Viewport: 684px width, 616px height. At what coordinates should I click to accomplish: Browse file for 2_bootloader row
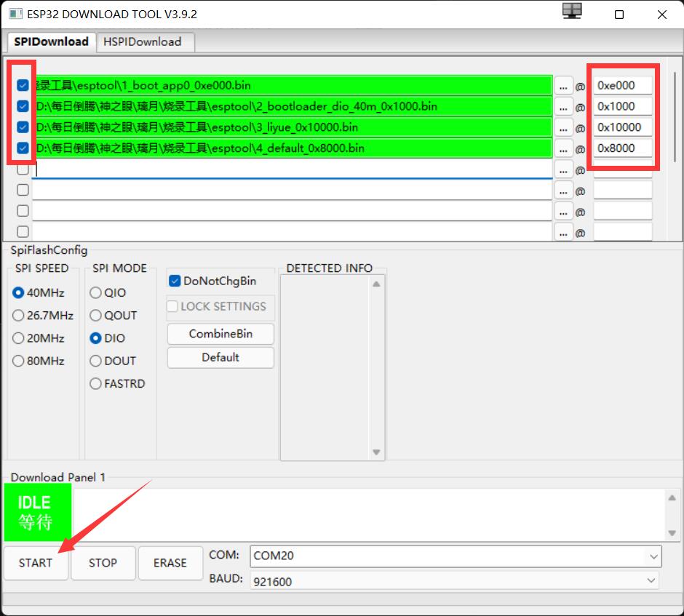[x=564, y=106]
